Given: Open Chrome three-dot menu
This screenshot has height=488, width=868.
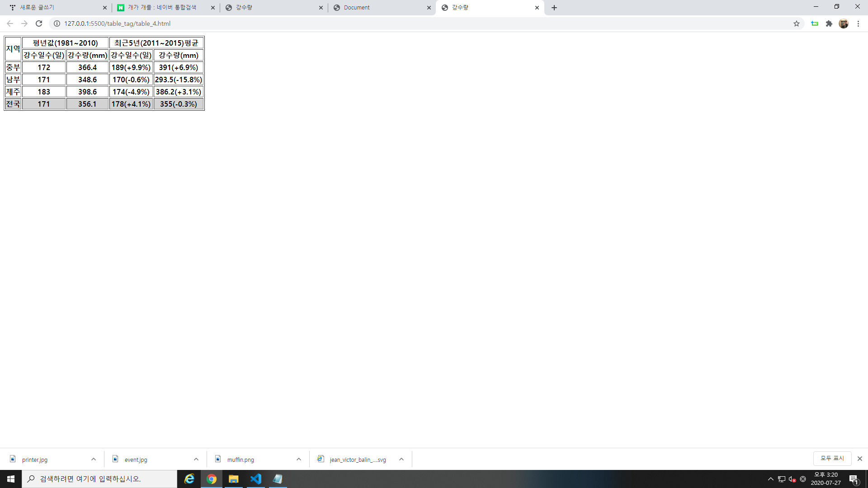Looking at the screenshot, I should (x=858, y=23).
